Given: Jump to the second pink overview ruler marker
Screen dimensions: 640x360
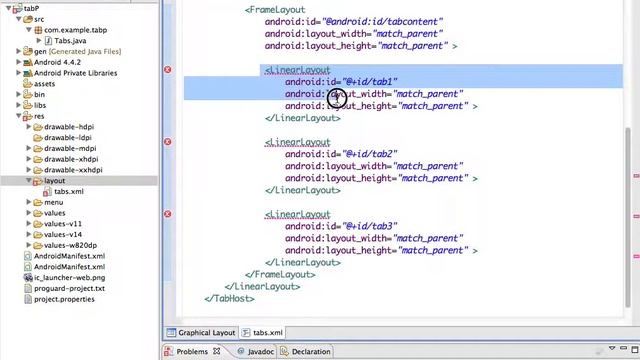Looking at the screenshot, I should pyautogui.click(x=636, y=216).
